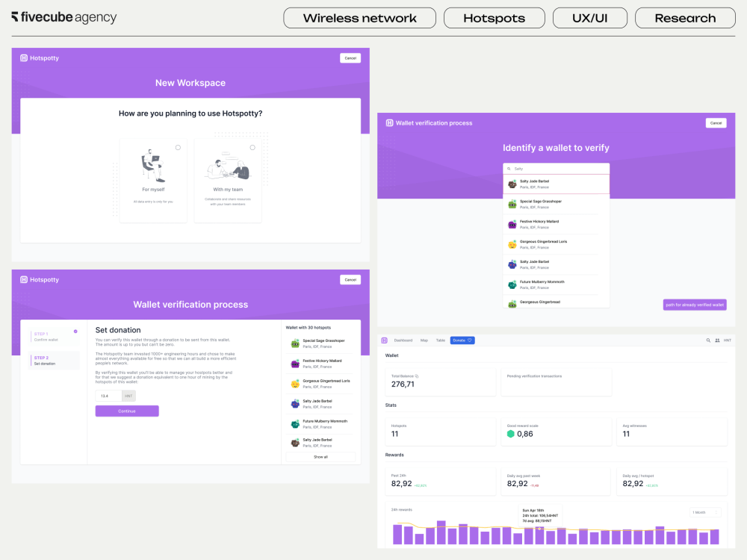Viewport: 747px width, 560px height.
Task: Click Hotspotty logo in New Workspace screen
Action: pos(40,58)
